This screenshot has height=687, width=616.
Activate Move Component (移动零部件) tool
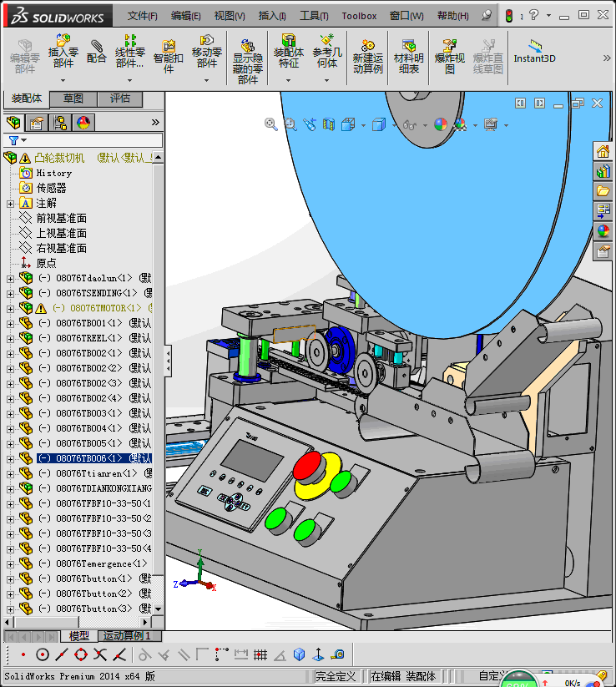[x=207, y=50]
